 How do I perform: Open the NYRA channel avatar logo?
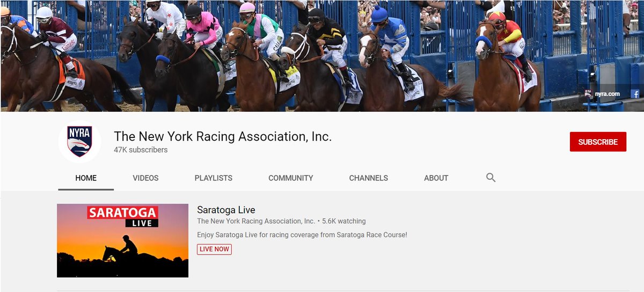79,141
